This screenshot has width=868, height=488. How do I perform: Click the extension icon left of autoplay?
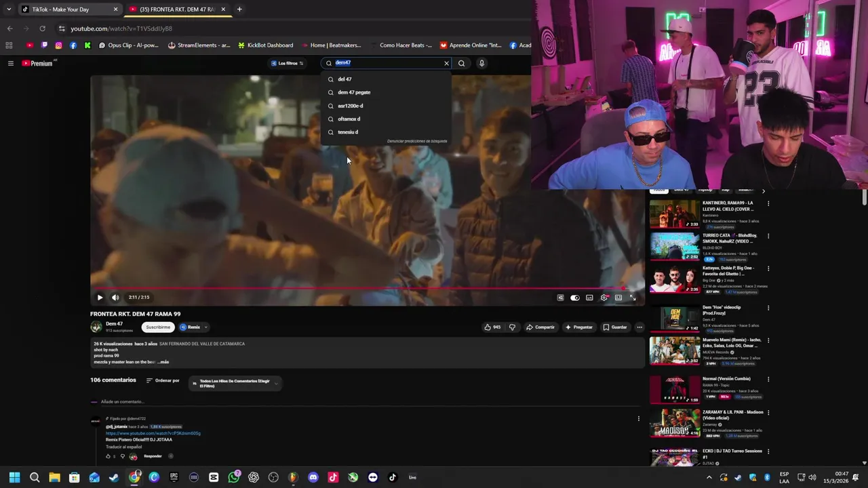pos(560,298)
